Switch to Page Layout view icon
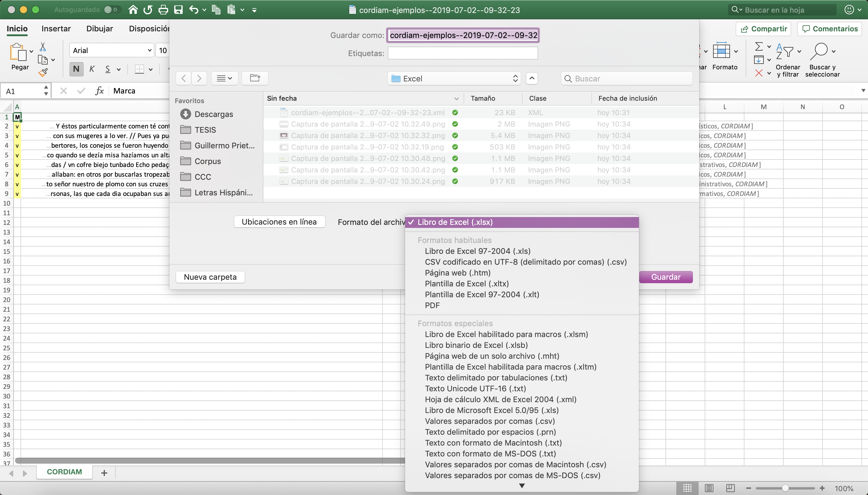The height and width of the screenshot is (495, 868). point(709,488)
